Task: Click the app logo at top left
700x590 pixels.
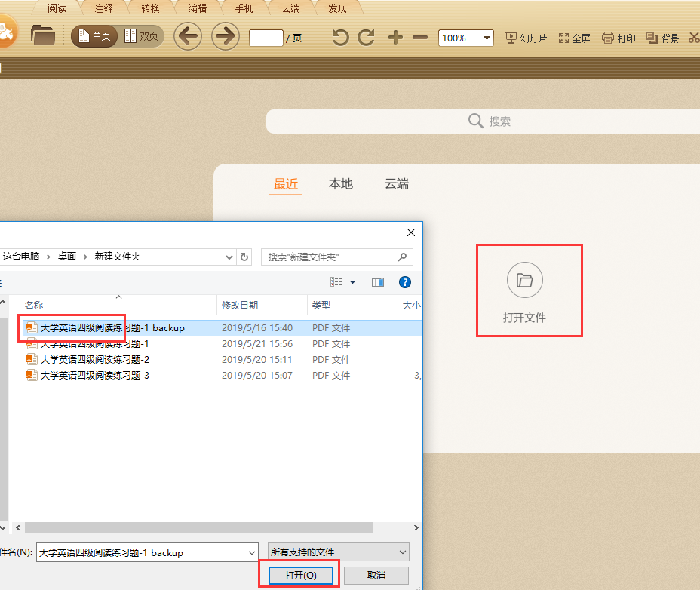Action: (6, 32)
